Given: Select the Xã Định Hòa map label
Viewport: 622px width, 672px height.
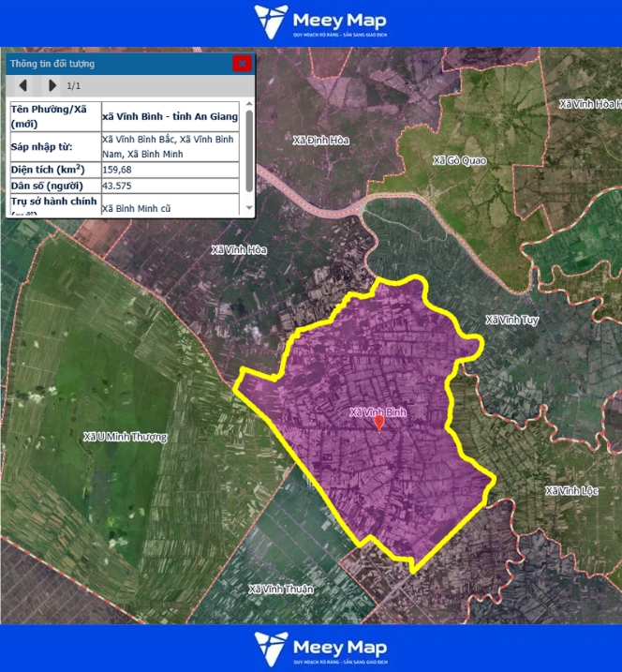Looking at the screenshot, I should (320, 140).
